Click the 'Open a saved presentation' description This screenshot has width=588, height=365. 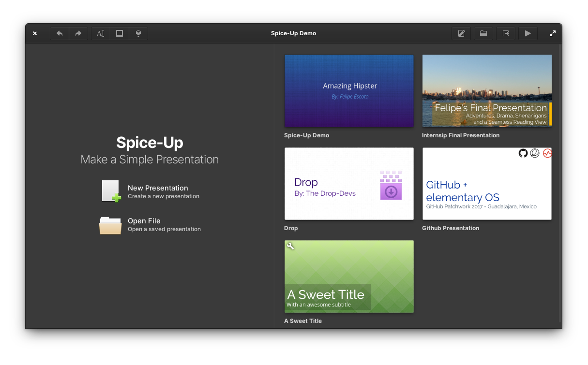click(x=164, y=229)
